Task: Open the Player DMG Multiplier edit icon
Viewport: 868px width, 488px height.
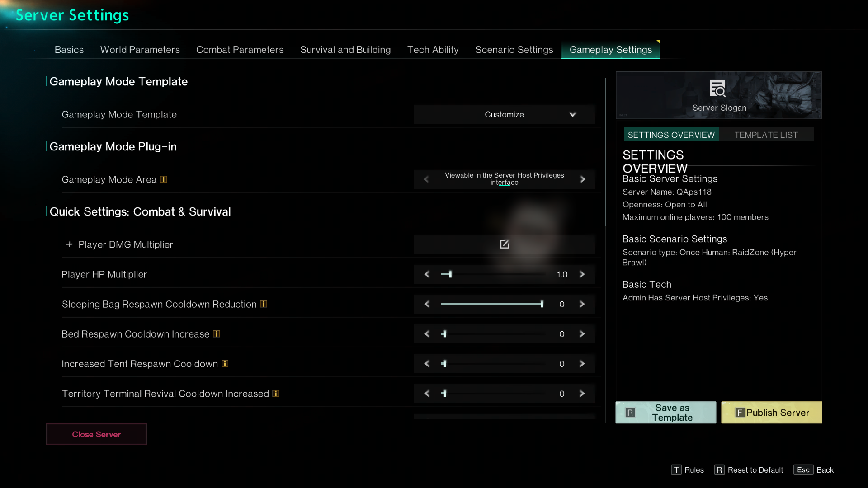Action: (x=505, y=244)
